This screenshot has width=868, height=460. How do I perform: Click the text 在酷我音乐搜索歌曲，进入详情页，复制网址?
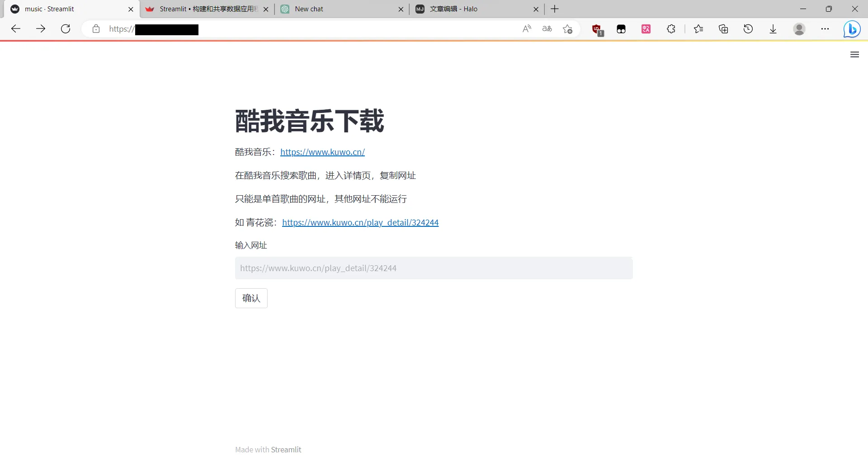click(325, 176)
